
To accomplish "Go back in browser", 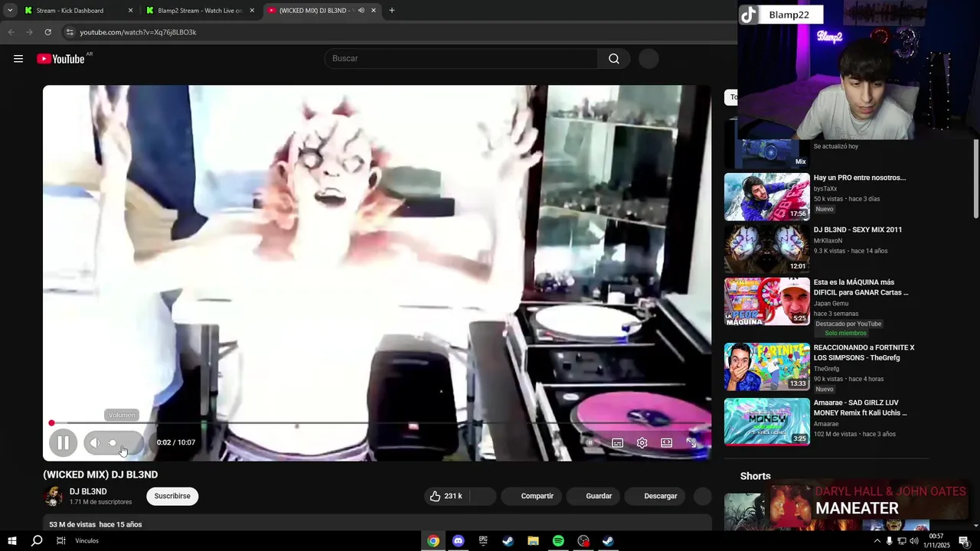I will [x=11, y=32].
